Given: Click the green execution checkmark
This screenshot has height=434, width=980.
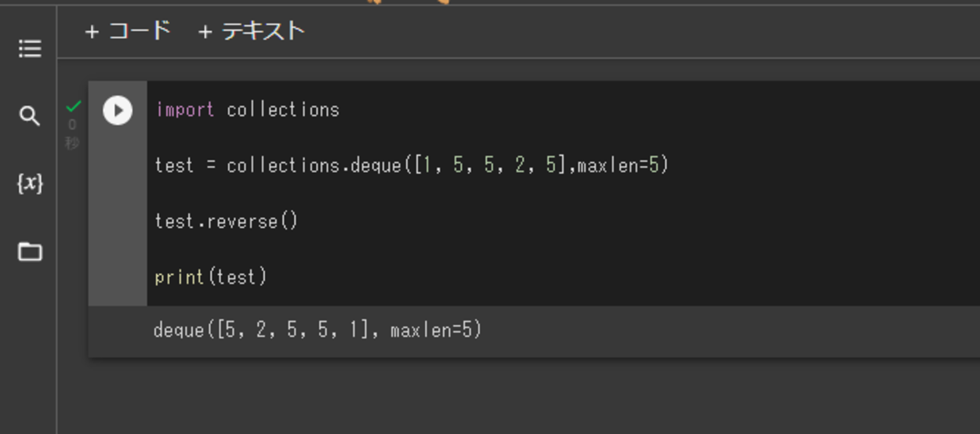Looking at the screenshot, I should click(x=74, y=106).
